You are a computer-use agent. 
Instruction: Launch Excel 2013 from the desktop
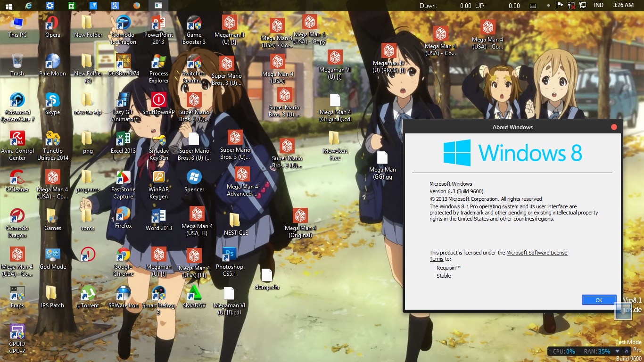coord(124,143)
